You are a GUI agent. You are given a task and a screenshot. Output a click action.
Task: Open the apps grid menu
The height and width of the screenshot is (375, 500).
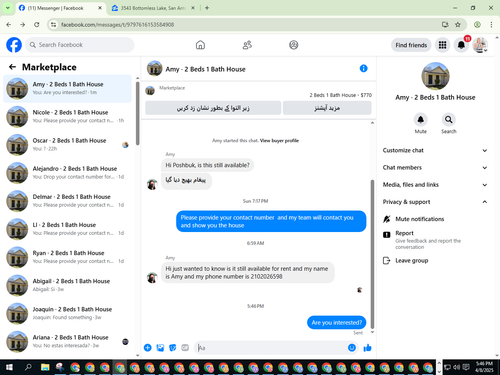[442, 45]
